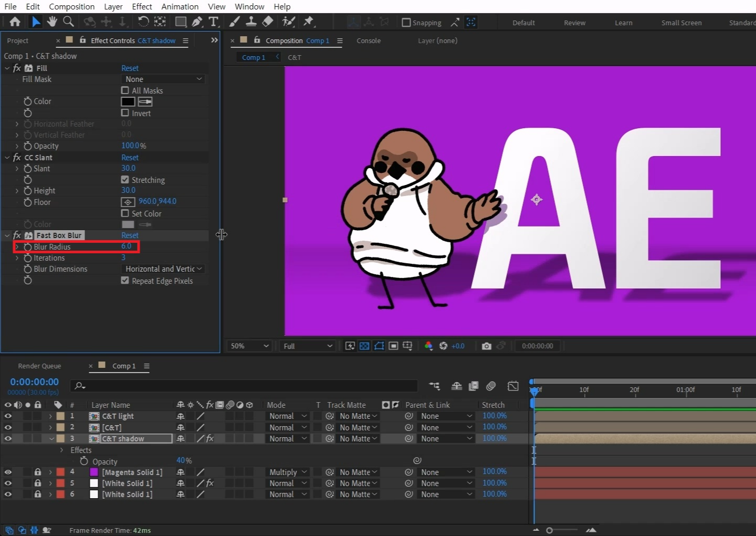Enable the Snapping checkbox

tap(406, 23)
